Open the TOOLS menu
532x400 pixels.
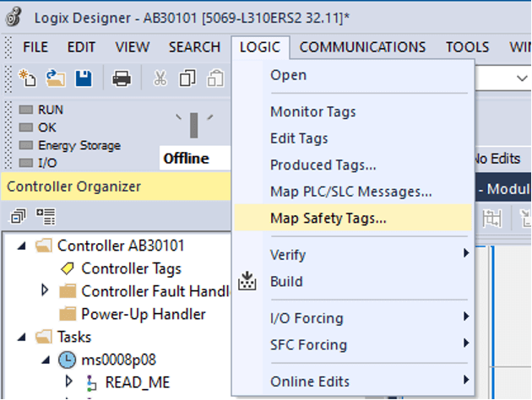click(468, 47)
